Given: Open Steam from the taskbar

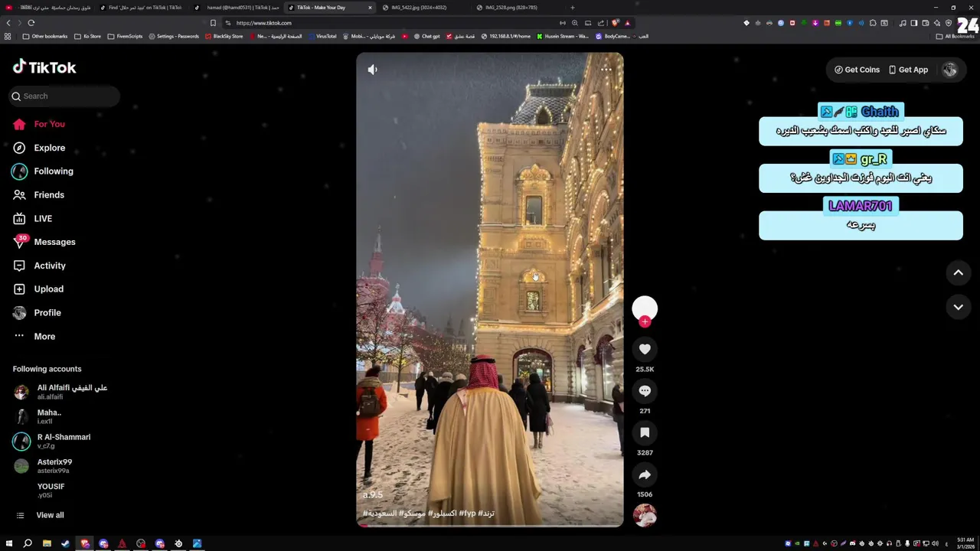Looking at the screenshot, I should coord(65,543).
